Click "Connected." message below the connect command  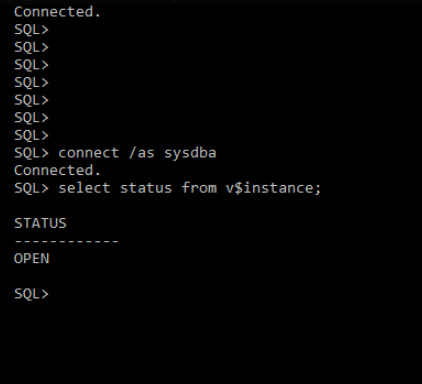[57, 171]
